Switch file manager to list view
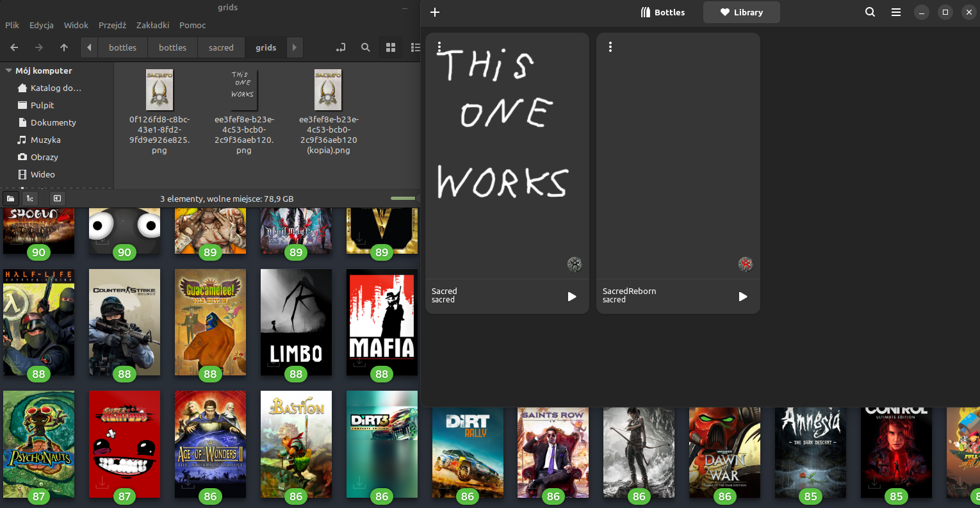This screenshot has height=508, width=980. [x=414, y=47]
